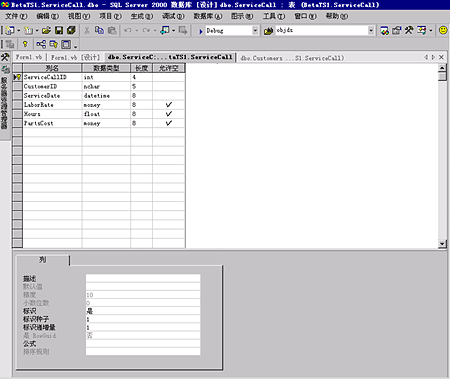This screenshot has width=450, height=379.
Task: Click the relationships icon in designer toolbar
Action: (41, 44)
